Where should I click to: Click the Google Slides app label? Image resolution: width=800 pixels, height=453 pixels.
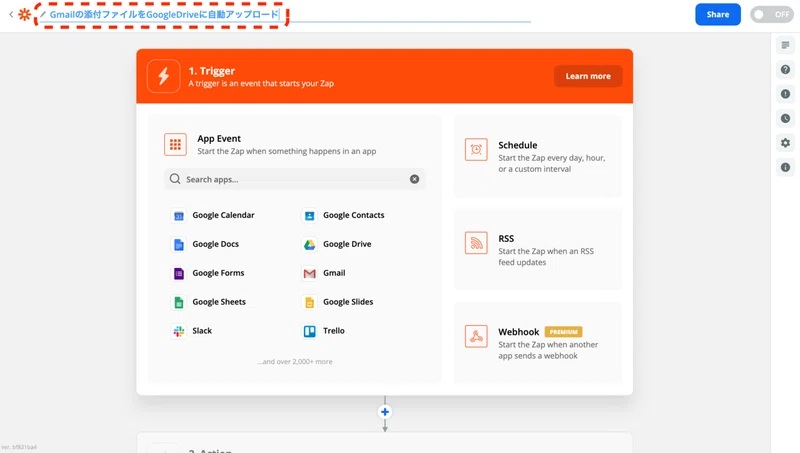(x=348, y=302)
